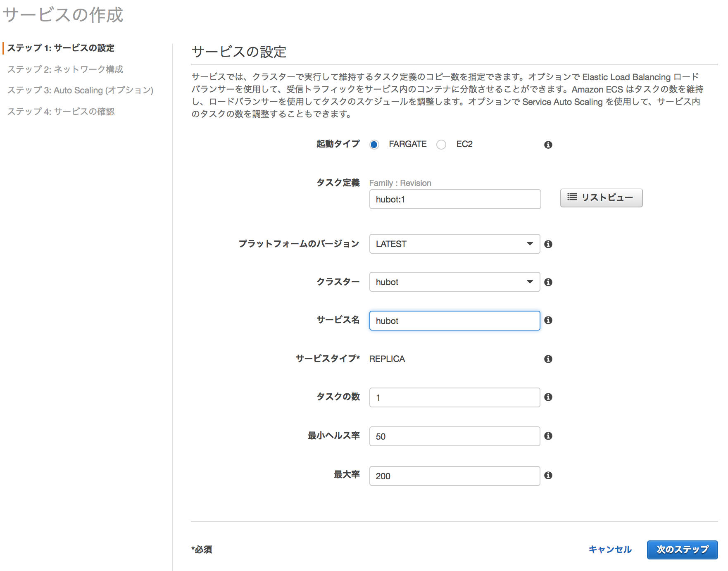Select the EC2 launch type radio
The image size is (728, 571).
441,145
